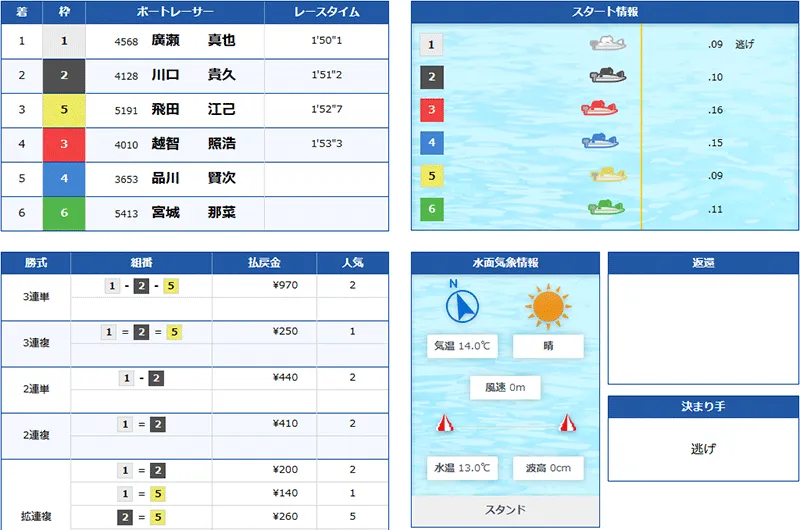Click racer name 廣瀬 真也
This screenshot has height=530, width=800.
click(x=193, y=40)
